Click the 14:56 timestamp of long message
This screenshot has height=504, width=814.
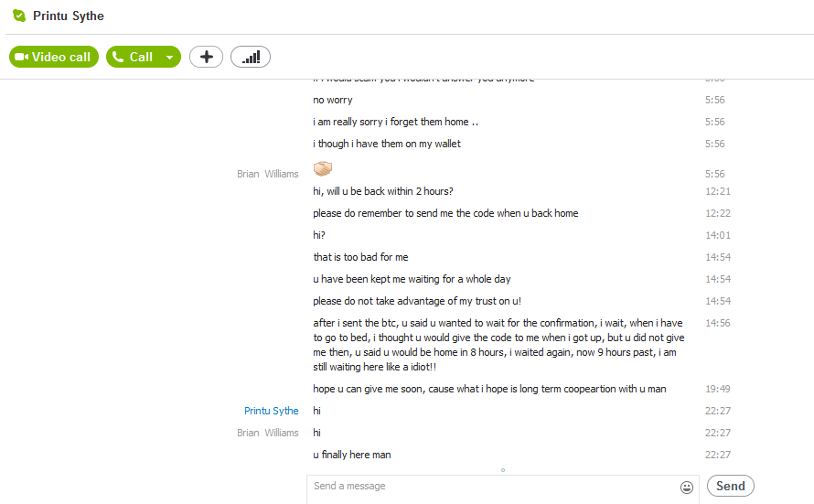click(717, 323)
